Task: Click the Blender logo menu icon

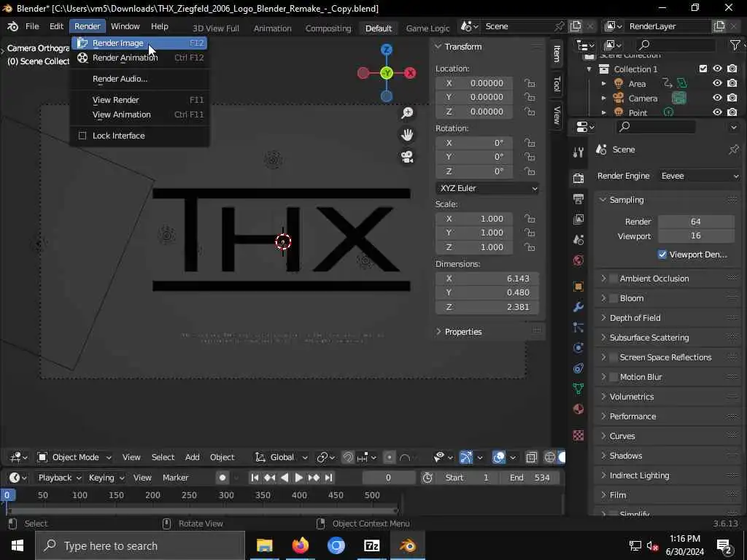Action: click(13, 26)
